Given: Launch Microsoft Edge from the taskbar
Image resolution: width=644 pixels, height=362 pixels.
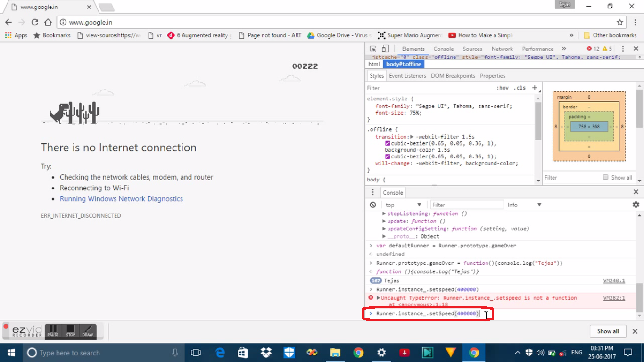Looking at the screenshot, I should [220, 353].
